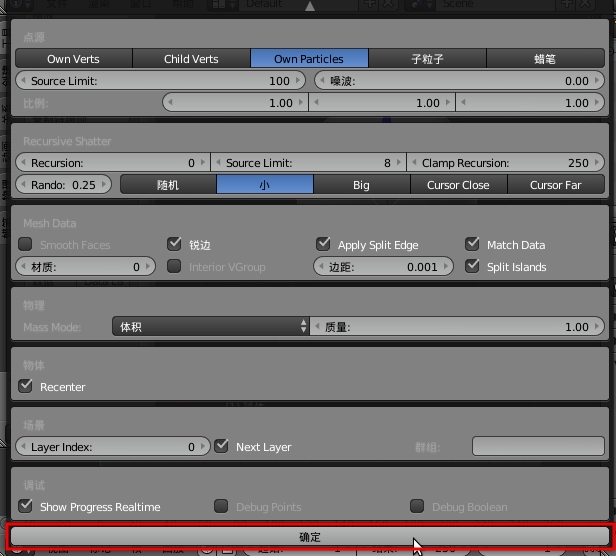Increase the 噪波 value with right arrow
The image size is (616, 556).
598,81
